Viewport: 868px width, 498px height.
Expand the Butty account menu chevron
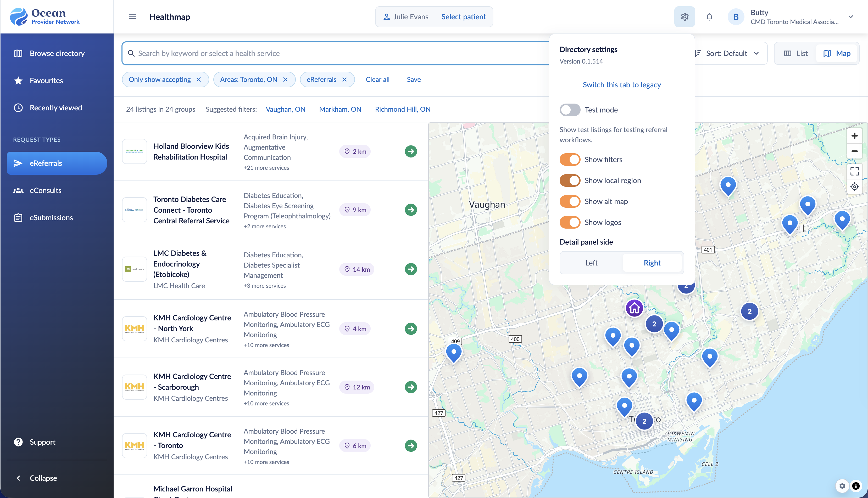(x=850, y=17)
